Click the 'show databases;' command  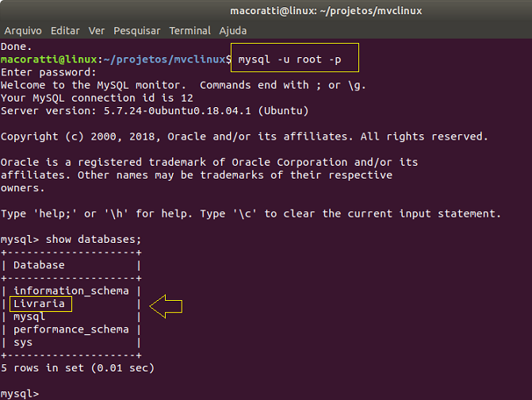click(94, 240)
